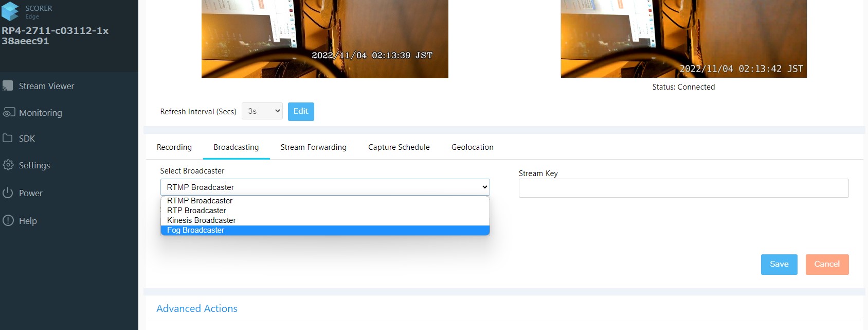Image resolution: width=868 pixels, height=330 pixels.
Task: Choose RTP Broadcaster from the list
Action: (196, 211)
